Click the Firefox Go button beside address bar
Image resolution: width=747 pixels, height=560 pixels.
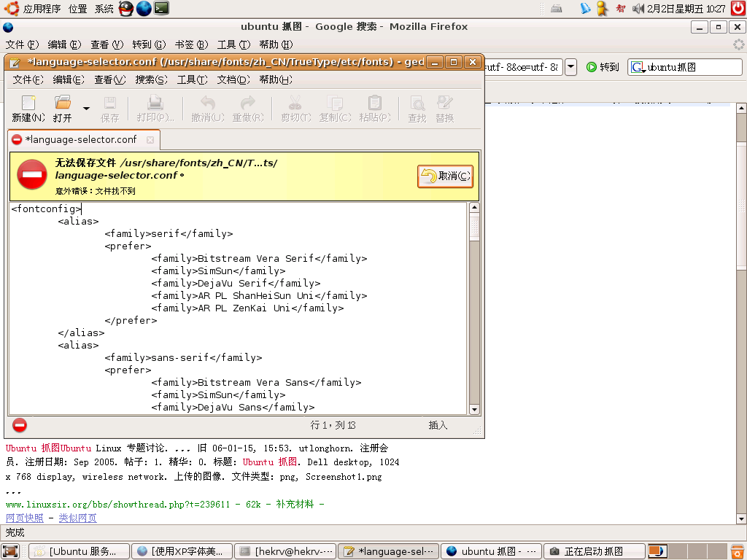(603, 67)
